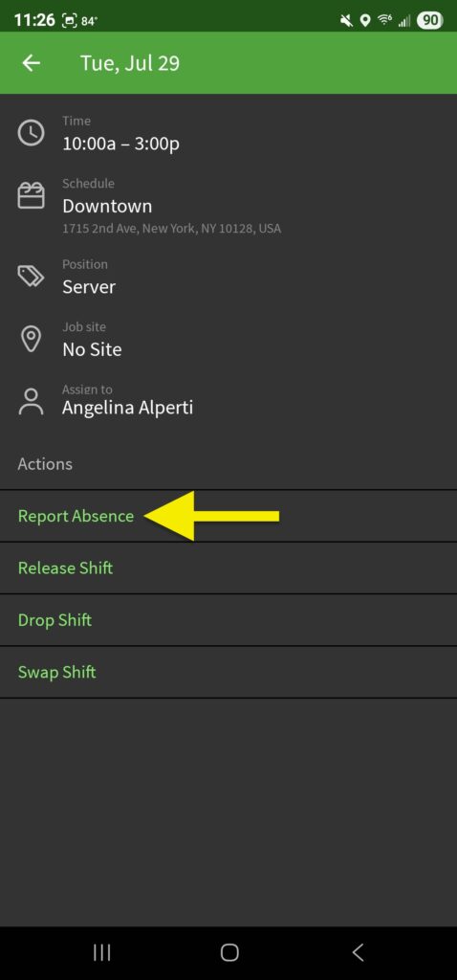Tap the Tue, Jul 29 header title

(130, 63)
